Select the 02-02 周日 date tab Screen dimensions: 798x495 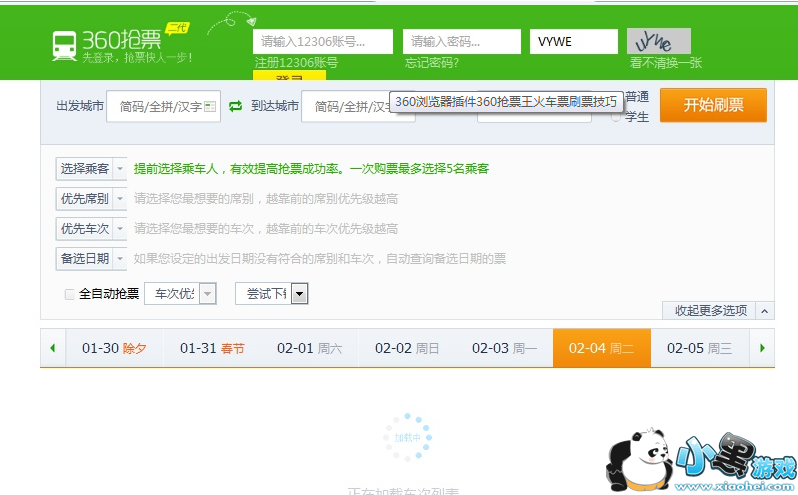(x=407, y=348)
